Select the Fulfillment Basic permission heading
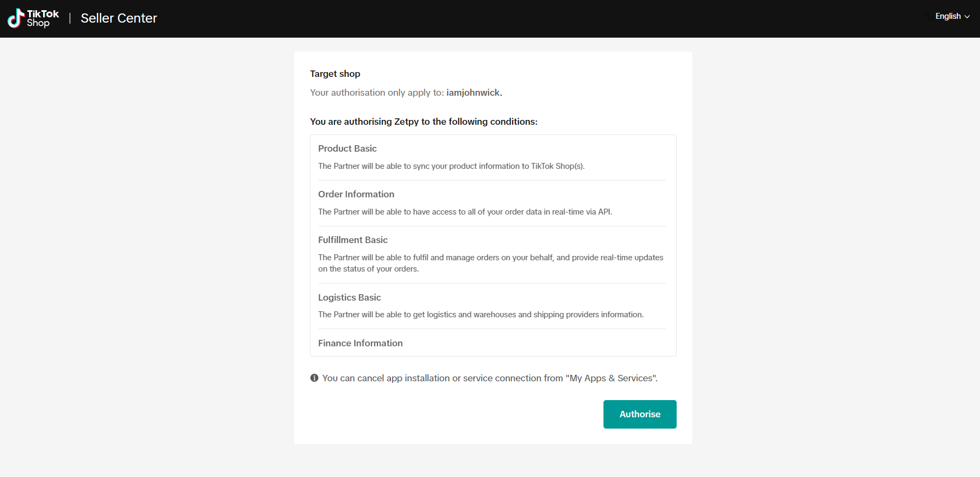Image resolution: width=980 pixels, height=477 pixels. (352, 240)
